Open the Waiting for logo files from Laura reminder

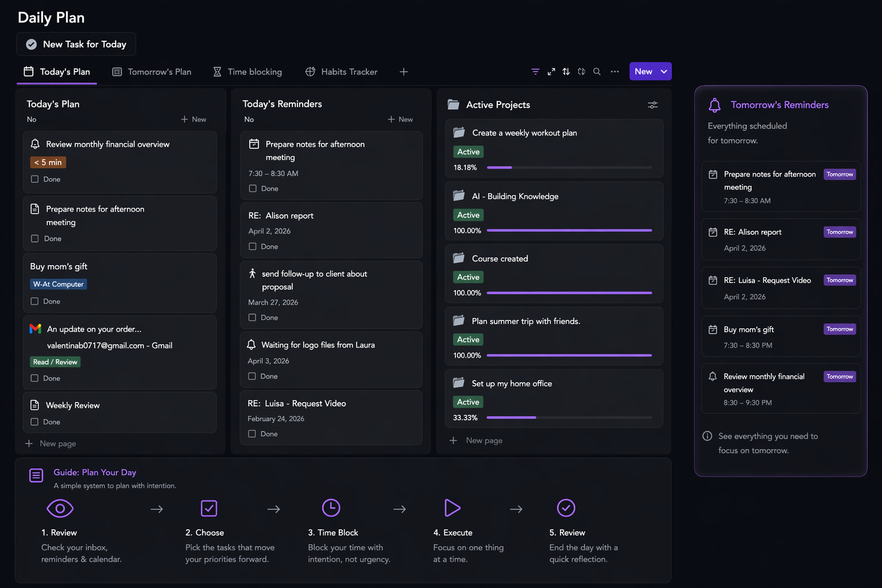point(318,345)
